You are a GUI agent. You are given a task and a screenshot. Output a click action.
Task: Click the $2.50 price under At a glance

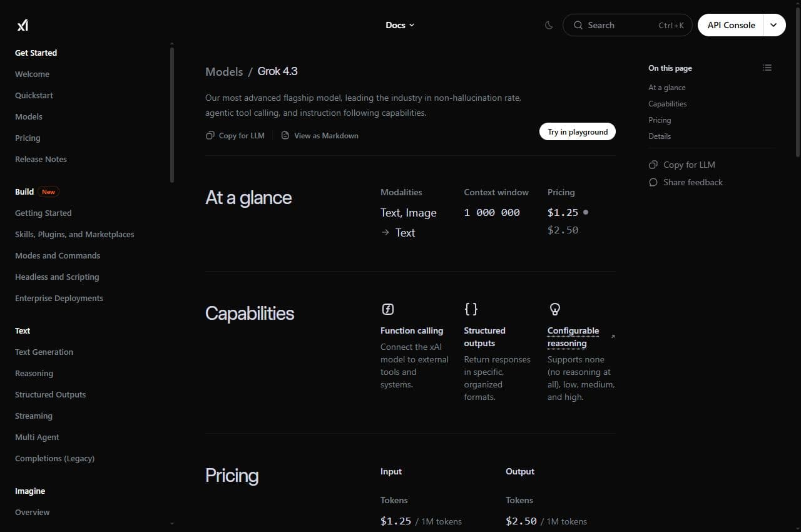pos(563,230)
